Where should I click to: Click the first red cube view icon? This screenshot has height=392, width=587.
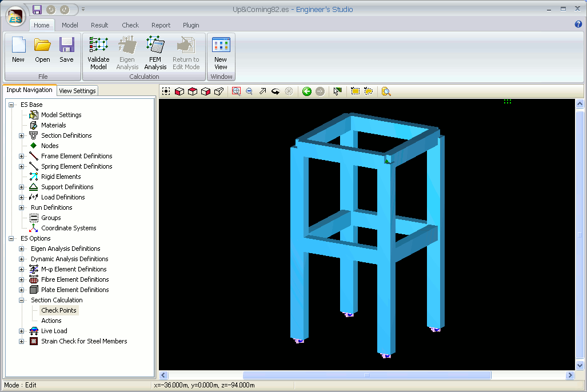tap(179, 91)
